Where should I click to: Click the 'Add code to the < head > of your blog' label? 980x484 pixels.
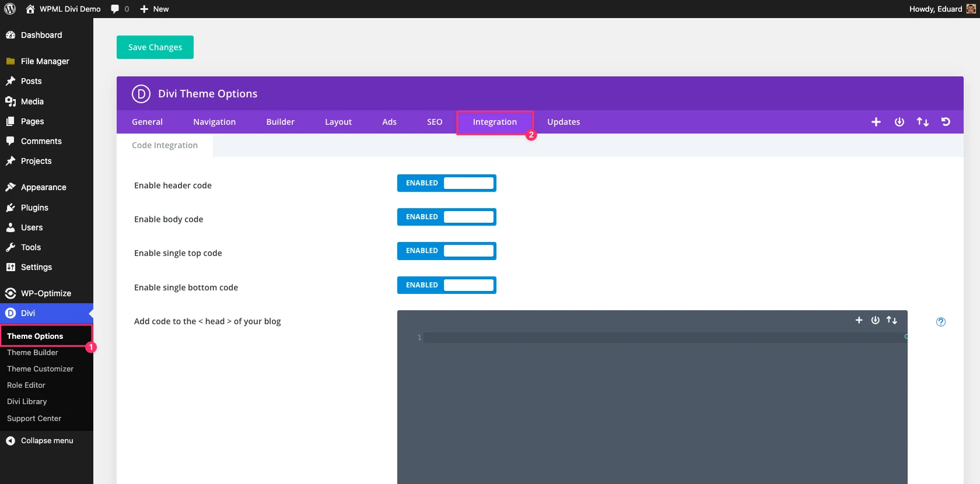(207, 321)
